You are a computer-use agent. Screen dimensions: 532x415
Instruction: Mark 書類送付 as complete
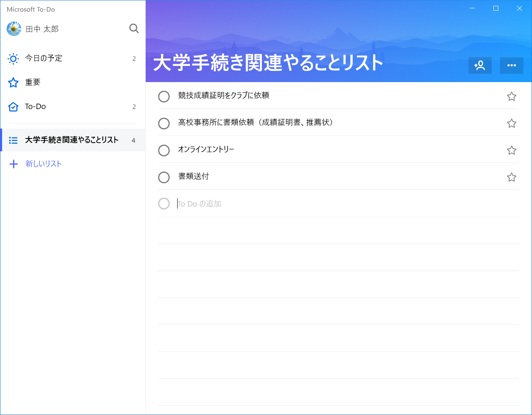[x=164, y=177]
